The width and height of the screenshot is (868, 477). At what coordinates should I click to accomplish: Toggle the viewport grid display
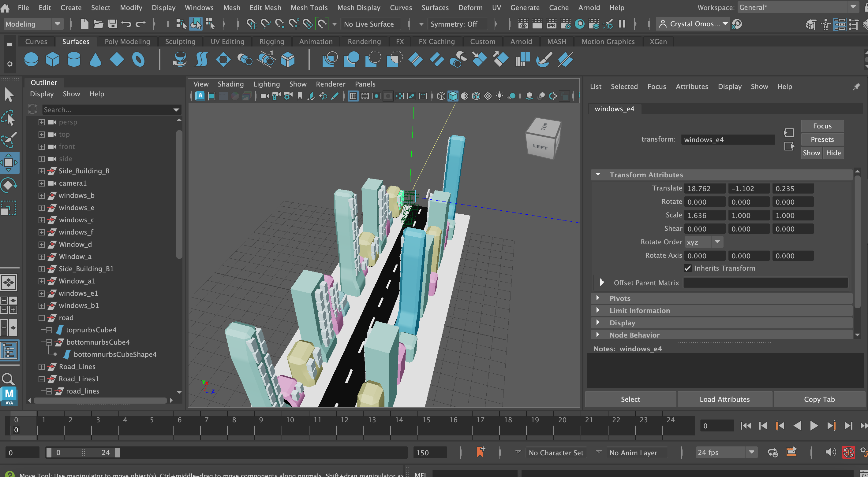click(x=353, y=96)
